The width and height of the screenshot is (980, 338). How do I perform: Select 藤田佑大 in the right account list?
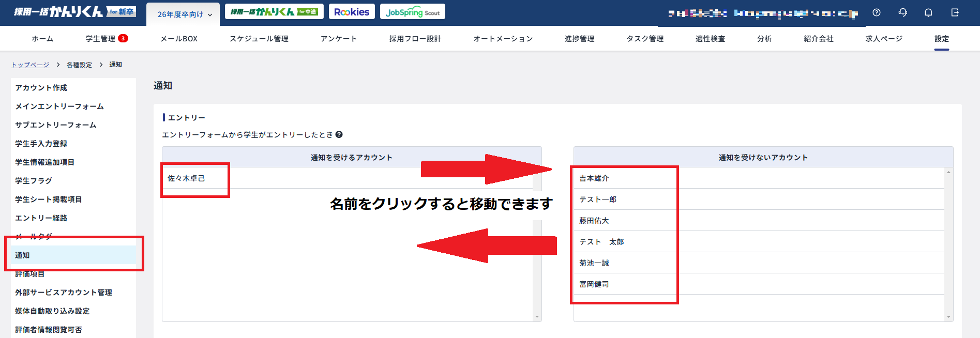(x=594, y=221)
